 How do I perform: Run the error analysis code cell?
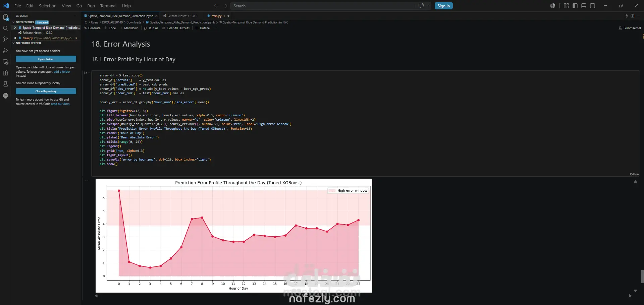click(86, 73)
